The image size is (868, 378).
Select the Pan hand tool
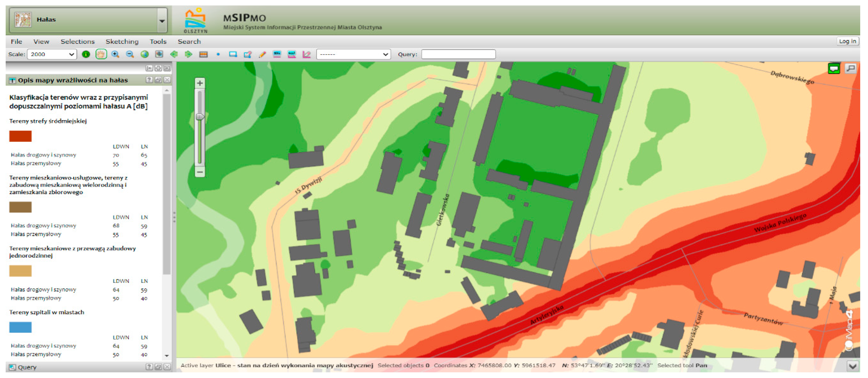101,54
